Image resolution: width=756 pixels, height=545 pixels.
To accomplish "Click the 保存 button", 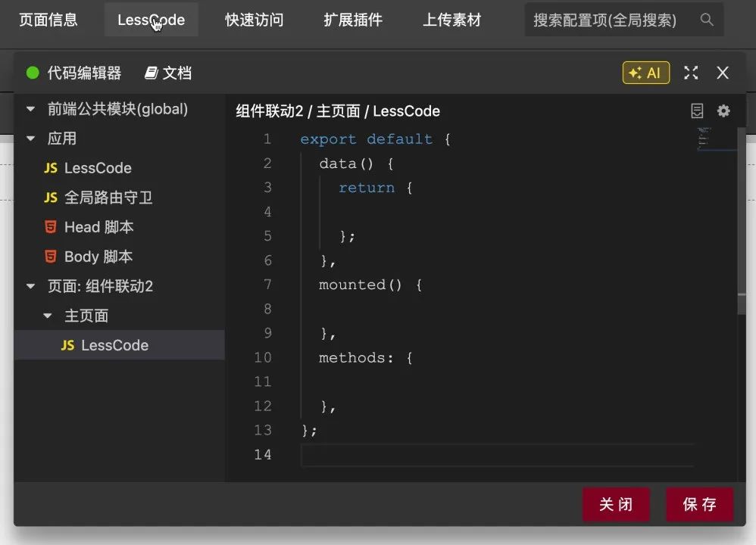I will tap(700, 505).
